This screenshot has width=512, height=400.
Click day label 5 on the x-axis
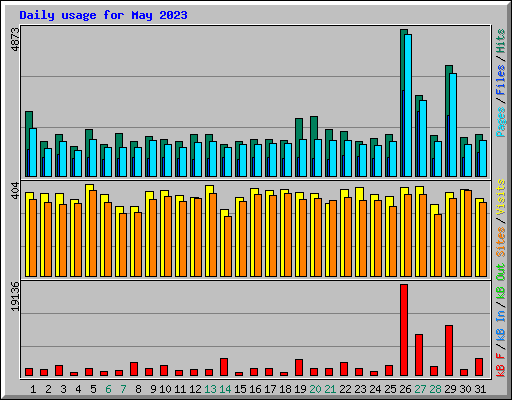click(93, 389)
